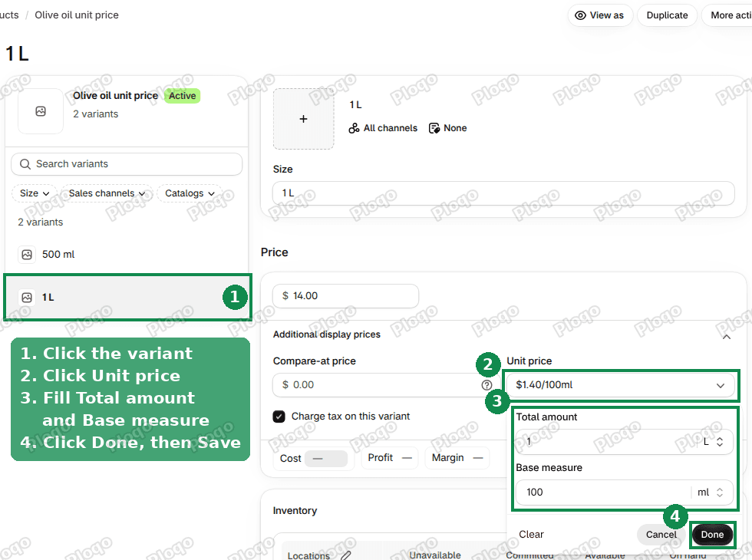Screen dimensions: 752x560
Task: Select the 1 L variant row
Action: [127, 298]
